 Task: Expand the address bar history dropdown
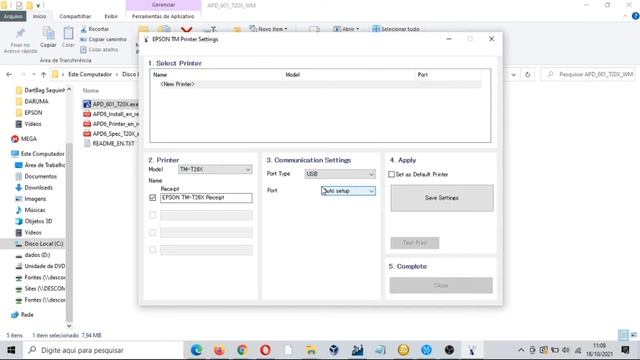point(513,75)
